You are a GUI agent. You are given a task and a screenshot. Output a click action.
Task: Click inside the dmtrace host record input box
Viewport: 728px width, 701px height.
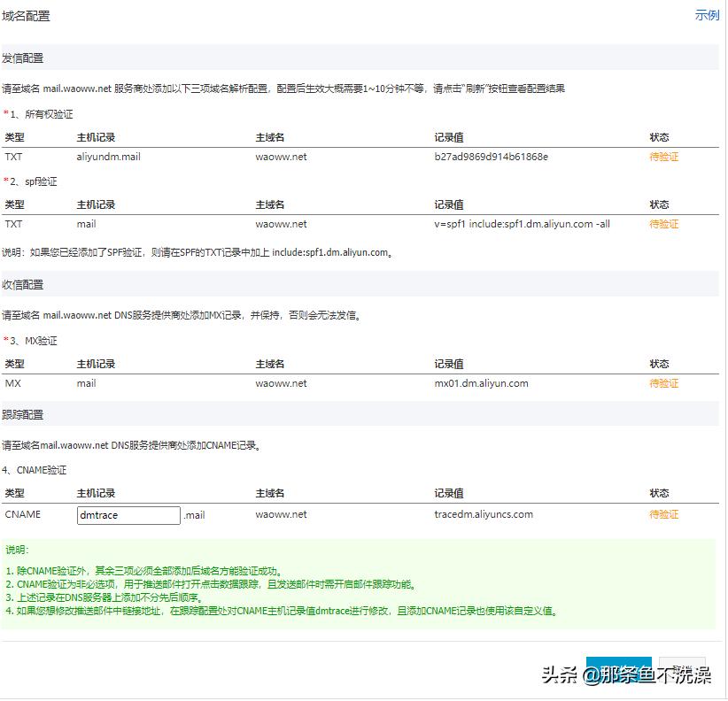tap(128, 514)
